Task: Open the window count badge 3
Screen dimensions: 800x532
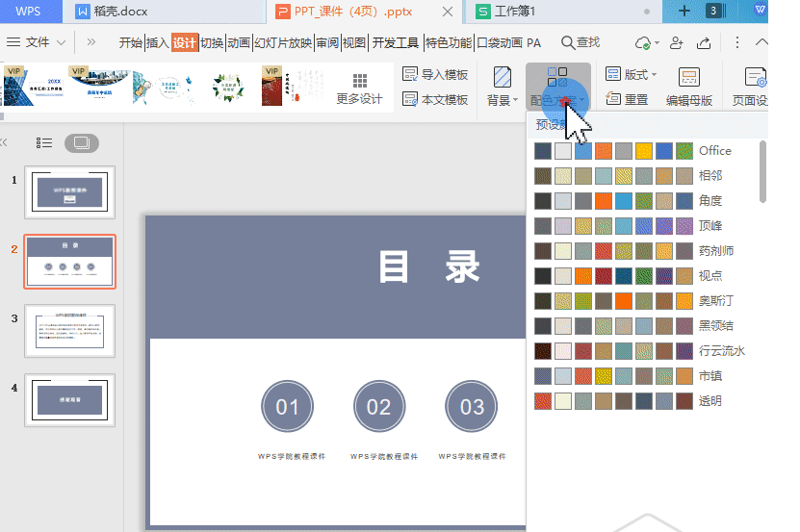Action: [713, 11]
